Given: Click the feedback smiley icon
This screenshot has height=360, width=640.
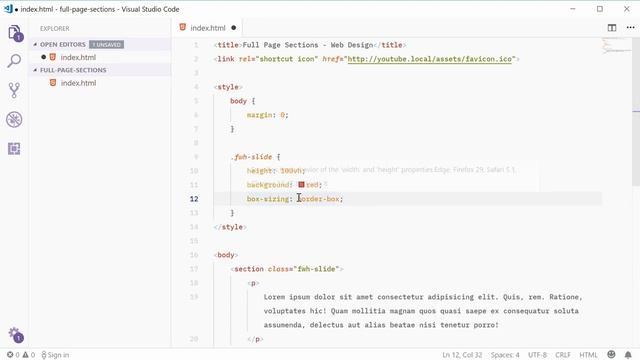Looking at the screenshot, I should pyautogui.click(x=611, y=354).
